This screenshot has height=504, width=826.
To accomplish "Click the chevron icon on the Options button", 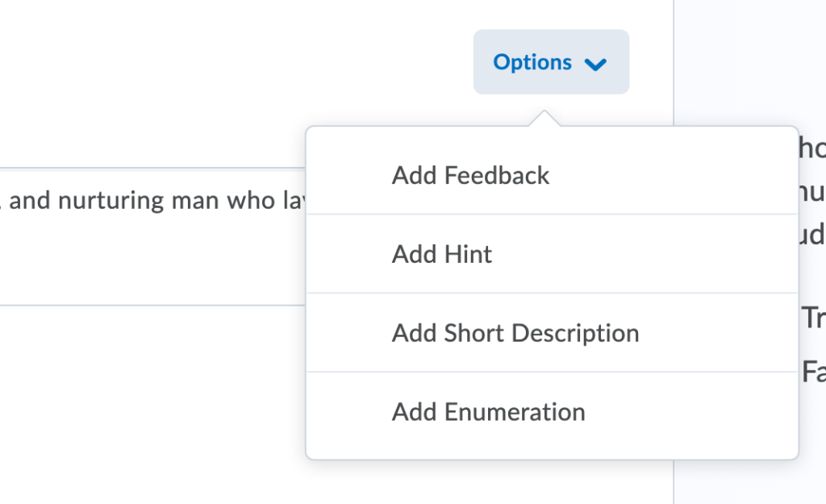I will coord(595,63).
